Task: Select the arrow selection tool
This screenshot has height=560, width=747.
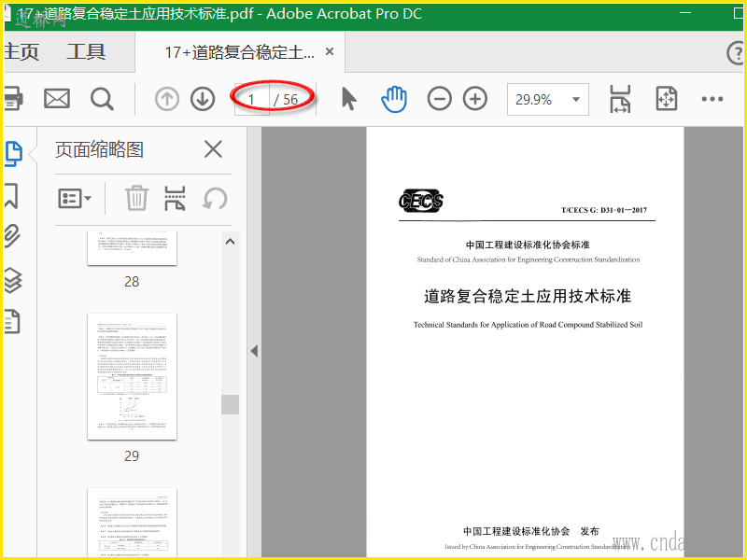Action: (348, 99)
